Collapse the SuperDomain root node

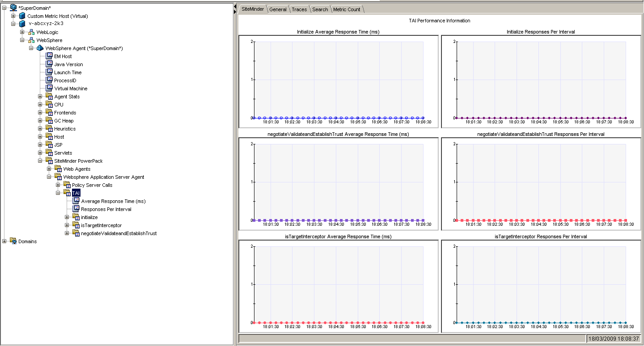[4, 8]
